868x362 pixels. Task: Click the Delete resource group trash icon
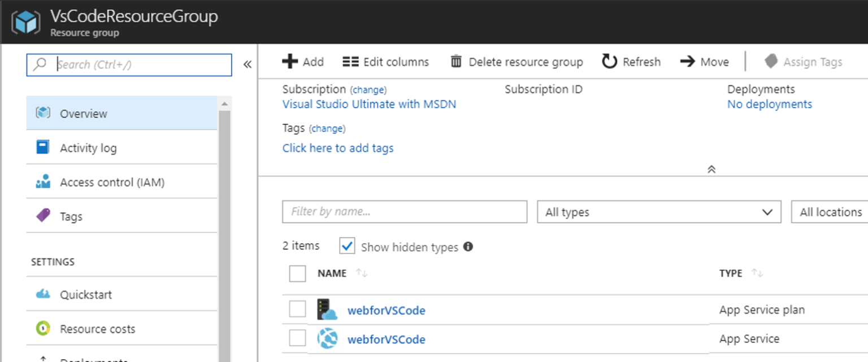tap(455, 62)
